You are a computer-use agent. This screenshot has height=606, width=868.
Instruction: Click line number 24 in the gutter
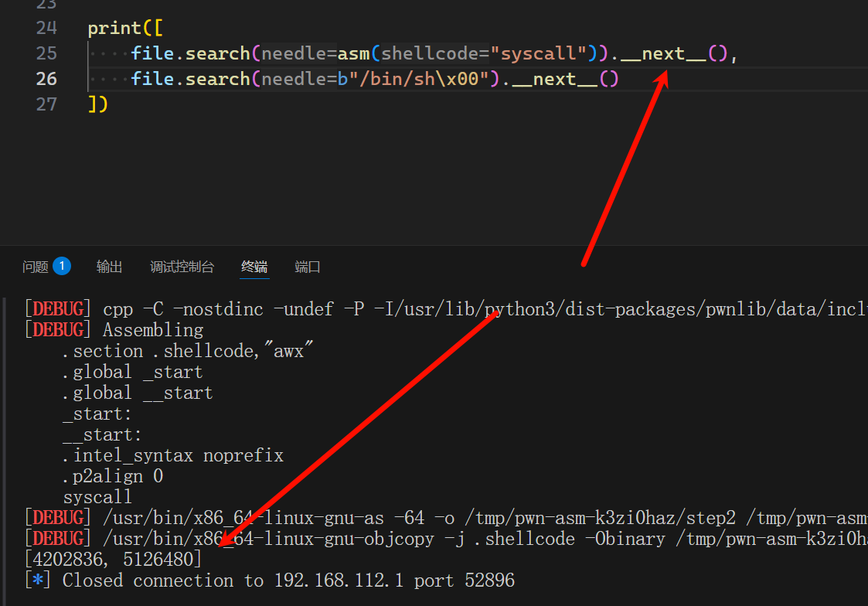click(x=46, y=28)
